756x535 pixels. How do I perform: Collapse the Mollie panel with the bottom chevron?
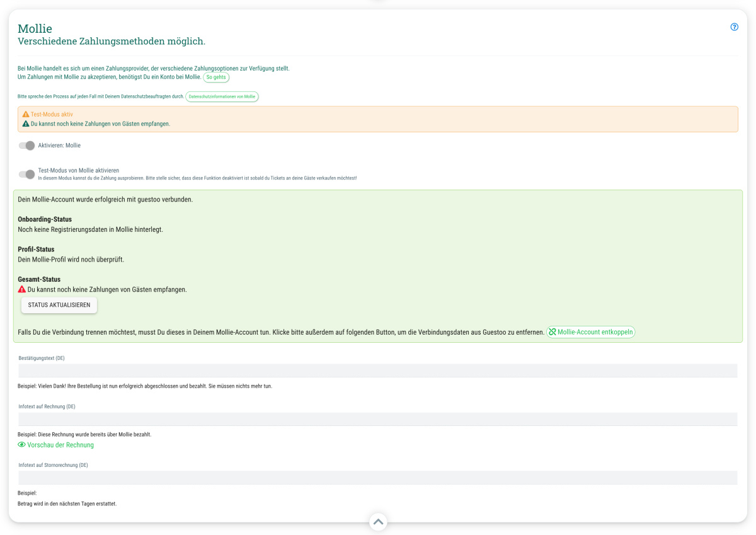378,522
